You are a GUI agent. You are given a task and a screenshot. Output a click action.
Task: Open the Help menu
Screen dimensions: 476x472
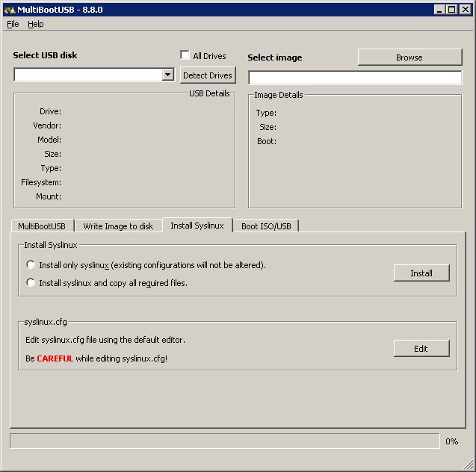coord(36,24)
